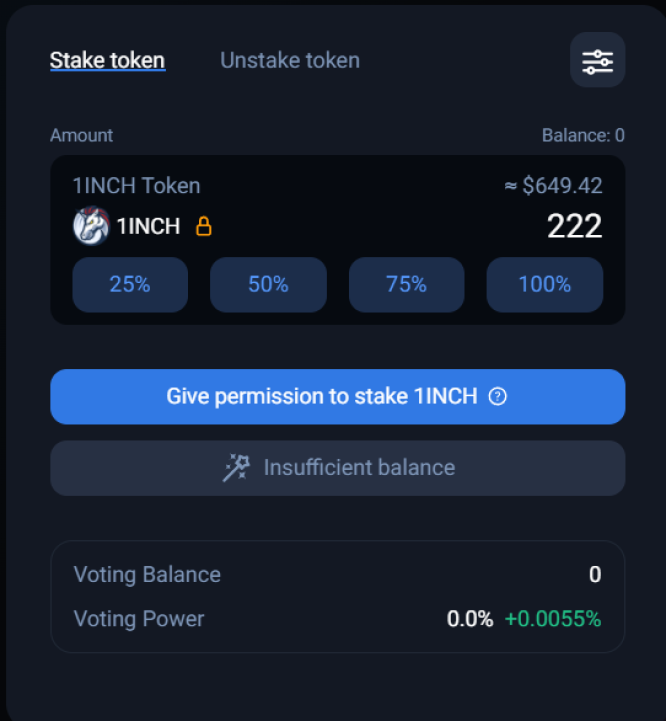666x721 pixels.
Task: Set amount to 25% of balance
Action: (130, 285)
